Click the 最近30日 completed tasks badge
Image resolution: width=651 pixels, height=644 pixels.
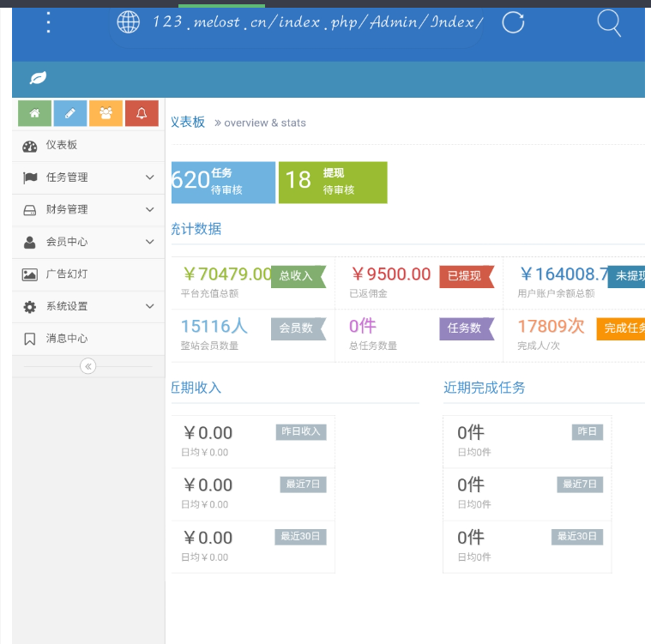[577, 537]
